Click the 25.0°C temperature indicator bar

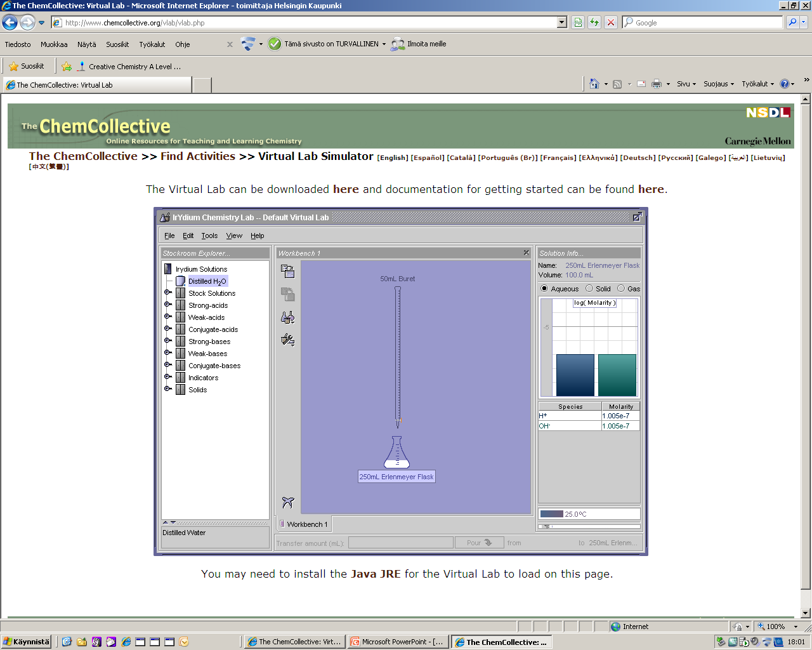tap(589, 514)
